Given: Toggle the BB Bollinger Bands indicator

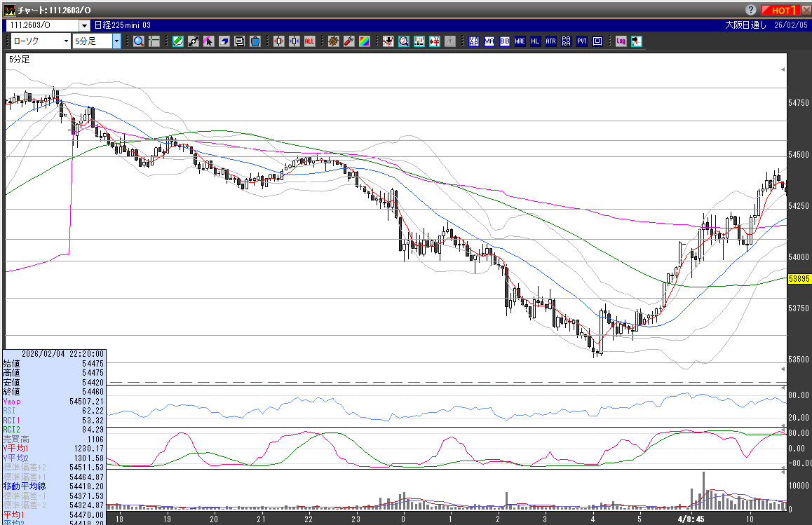Looking at the screenshot, I should click(x=504, y=41).
